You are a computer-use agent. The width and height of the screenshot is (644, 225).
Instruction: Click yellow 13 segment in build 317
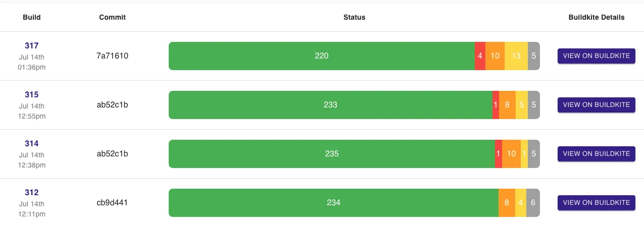(516, 56)
